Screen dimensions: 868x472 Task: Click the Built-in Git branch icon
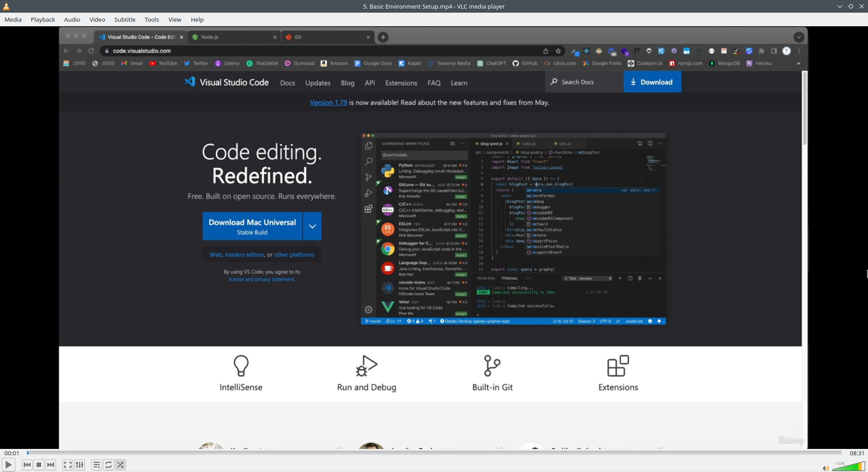(492, 366)
